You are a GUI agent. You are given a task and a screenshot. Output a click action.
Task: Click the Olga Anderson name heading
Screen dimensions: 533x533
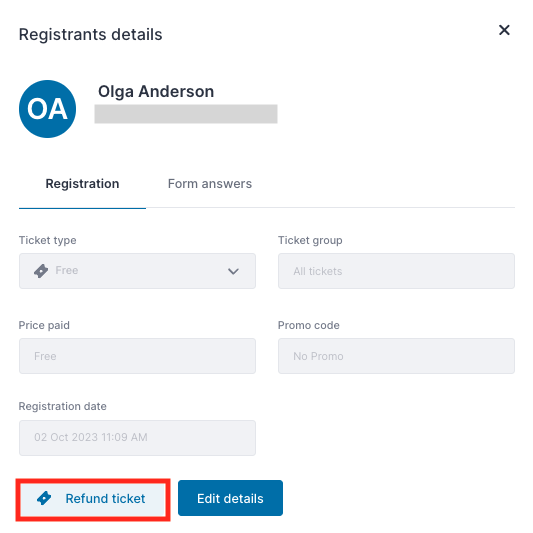pos(156,92)
